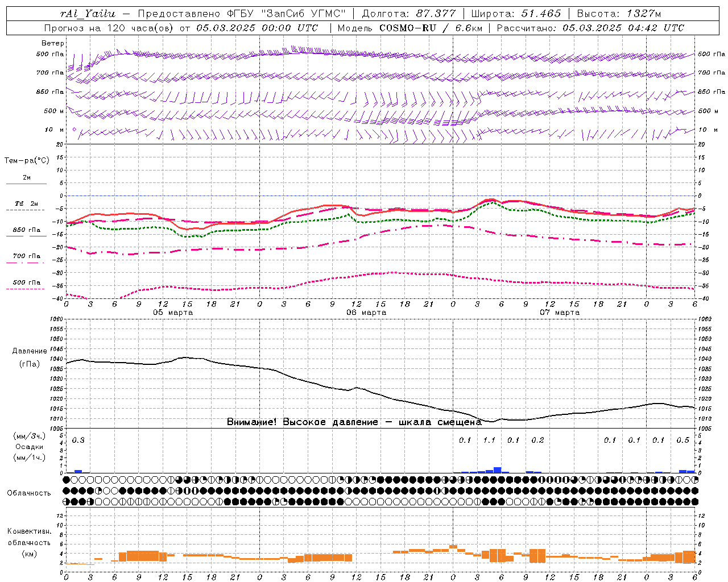
Task: Click the 07 марта date label
Action: pyautogui.click(x=560, y=313)
